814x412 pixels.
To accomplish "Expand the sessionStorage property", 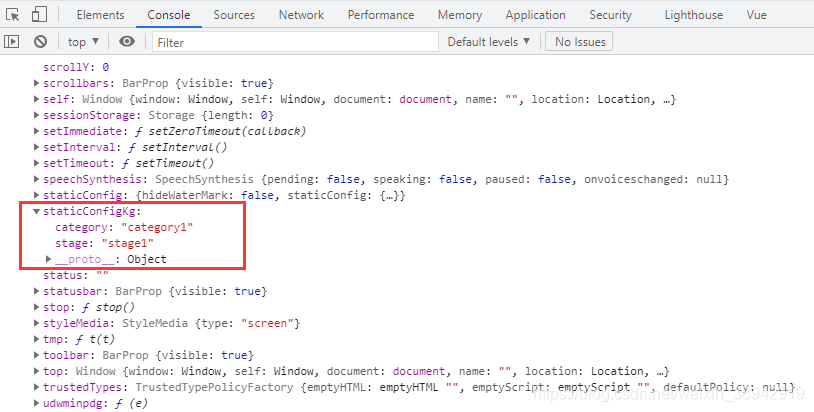I will point(37,115).
